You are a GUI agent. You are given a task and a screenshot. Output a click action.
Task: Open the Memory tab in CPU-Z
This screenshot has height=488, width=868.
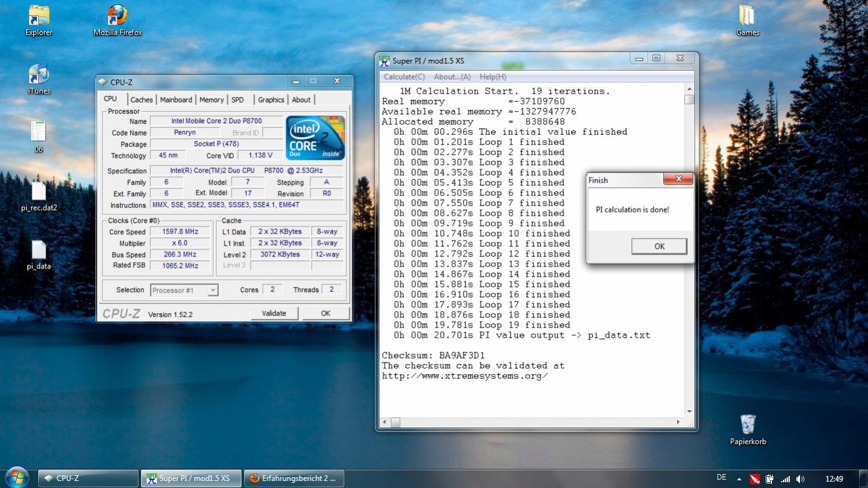[x=212, y=100]
